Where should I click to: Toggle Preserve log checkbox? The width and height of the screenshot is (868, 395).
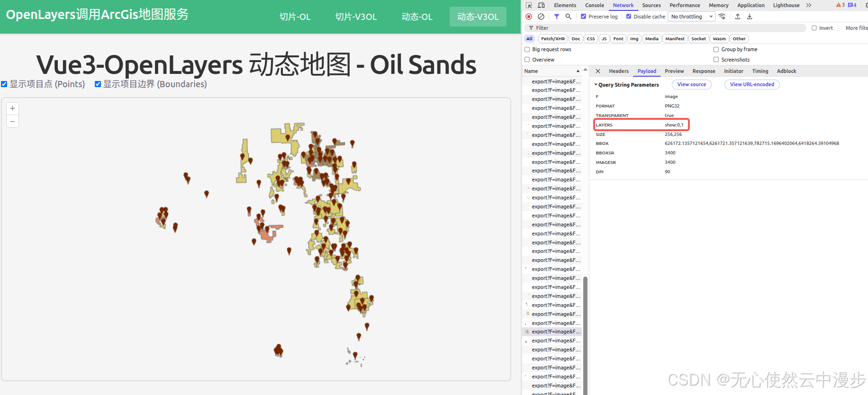pyautogui.click(x=584, y=17)
